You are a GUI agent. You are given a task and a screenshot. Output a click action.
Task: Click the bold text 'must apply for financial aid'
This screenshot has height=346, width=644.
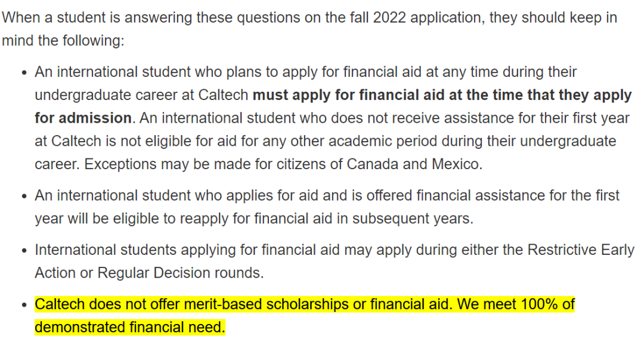click(349, 95)
